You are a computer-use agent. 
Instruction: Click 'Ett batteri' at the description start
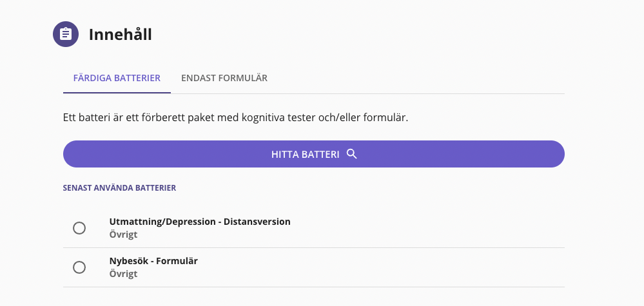click(87, 118)
